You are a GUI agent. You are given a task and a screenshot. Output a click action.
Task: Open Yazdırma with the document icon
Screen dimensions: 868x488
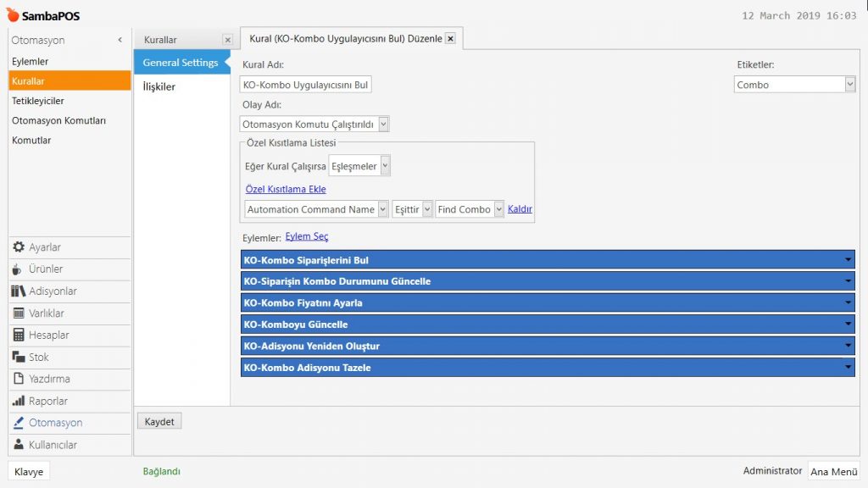coord(19,380)
